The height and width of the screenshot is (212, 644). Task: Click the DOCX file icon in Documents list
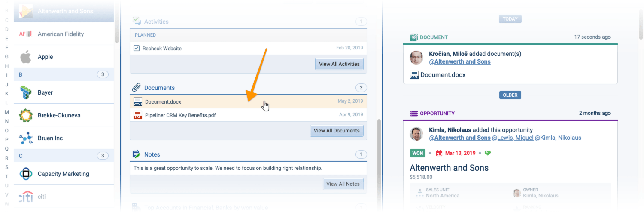[x=138, y=102]
